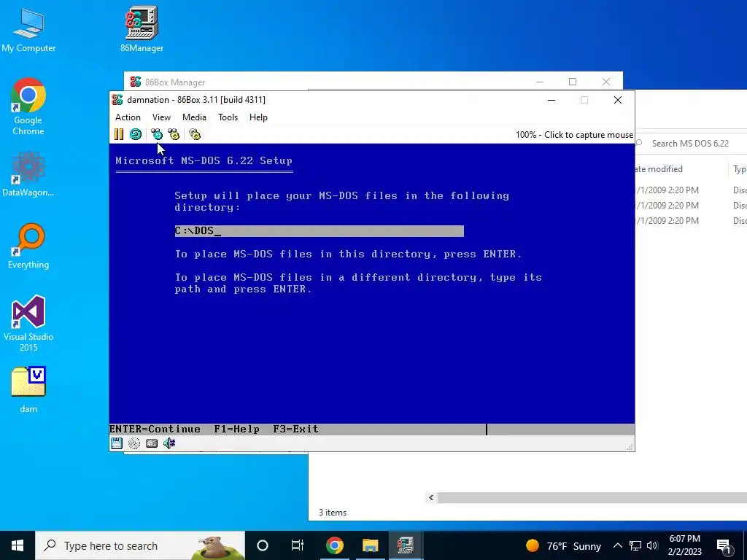Screen dimensions: 747x560
Task: Click the floppy disk status bar icon
Action: coord(117,443)
